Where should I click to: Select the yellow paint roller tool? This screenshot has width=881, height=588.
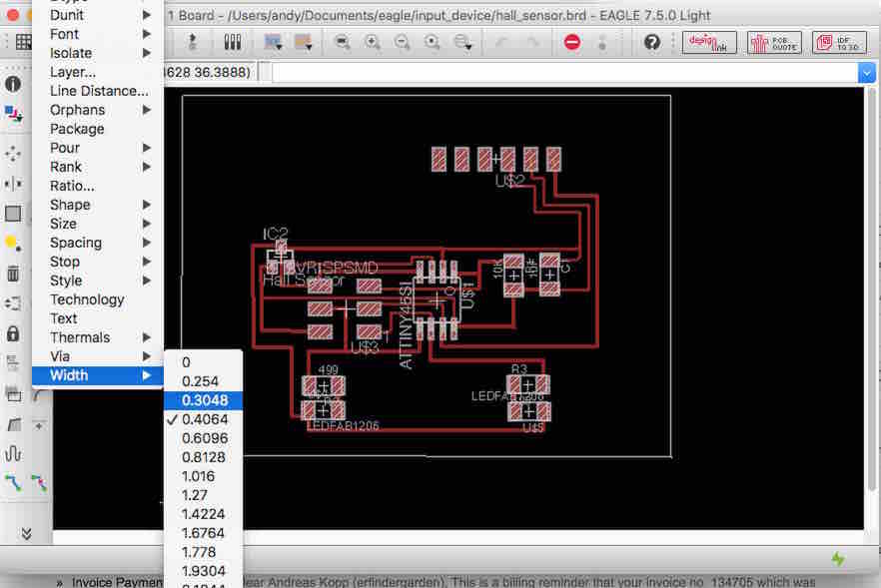[13, 244]
